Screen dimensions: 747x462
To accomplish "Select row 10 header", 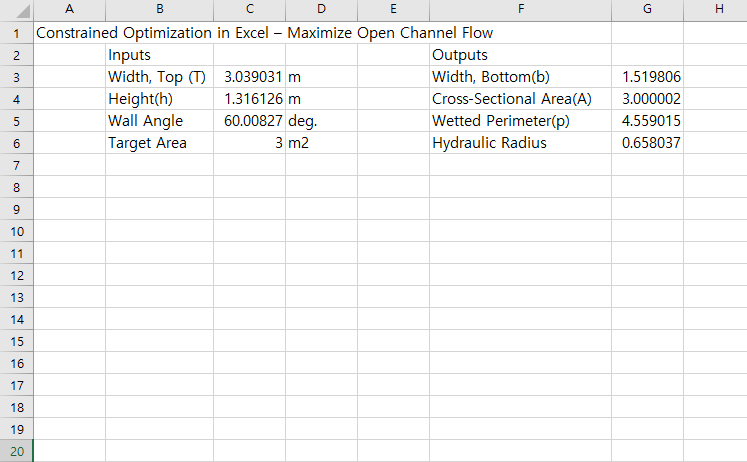I will point(17,231).
